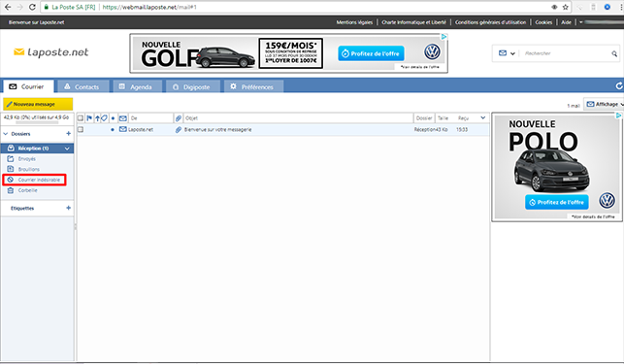Reload the page with browser refresh icon
The image size is (624, 364).
(x=32, y=7)
